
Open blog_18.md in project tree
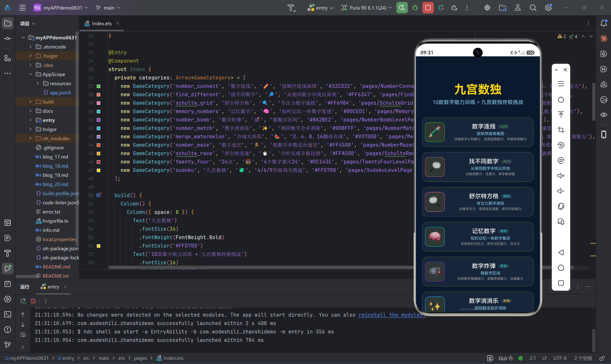coord(55,166)
